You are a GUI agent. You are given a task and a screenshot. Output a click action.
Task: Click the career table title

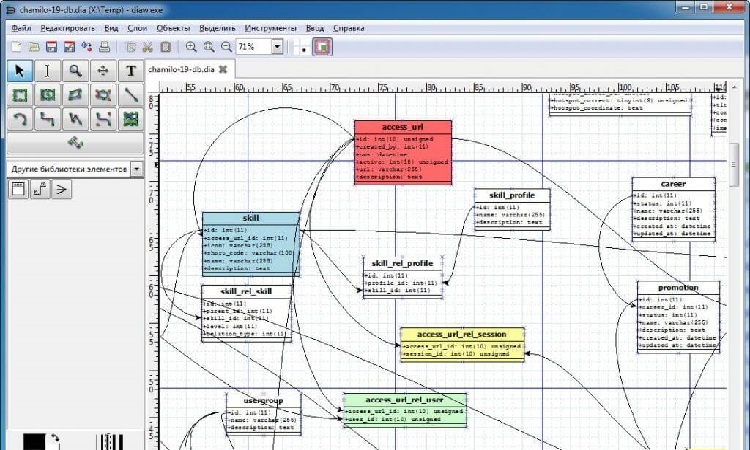(x=673, y=184)
